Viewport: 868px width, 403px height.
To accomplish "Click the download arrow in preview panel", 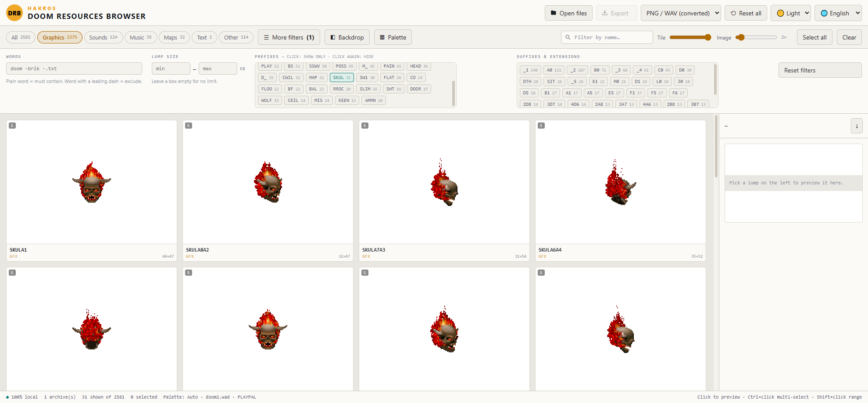I will [857, 126].
